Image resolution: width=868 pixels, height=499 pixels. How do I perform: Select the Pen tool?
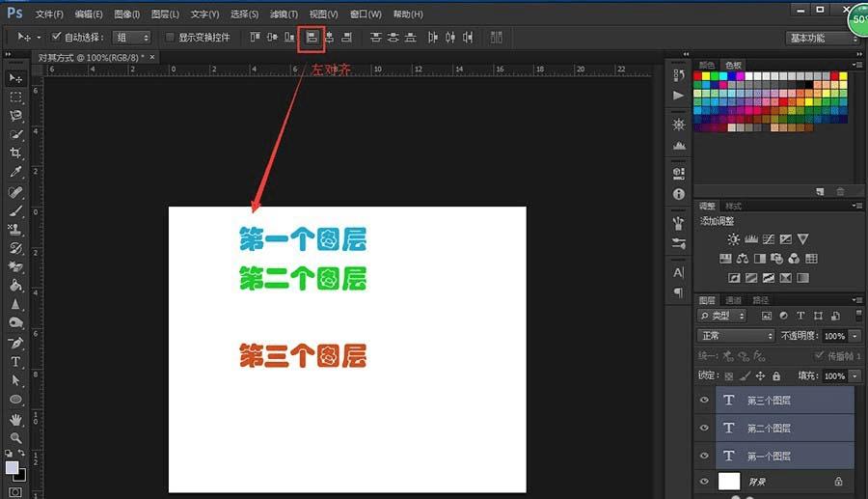[x=16, y=343]
